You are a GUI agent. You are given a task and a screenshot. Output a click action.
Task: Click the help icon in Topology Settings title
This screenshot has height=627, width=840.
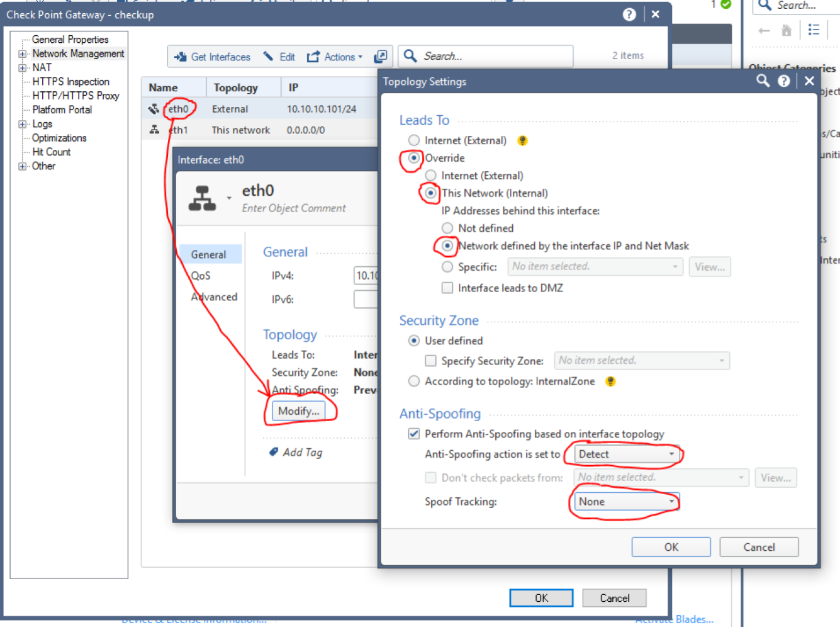pos(784,81)
